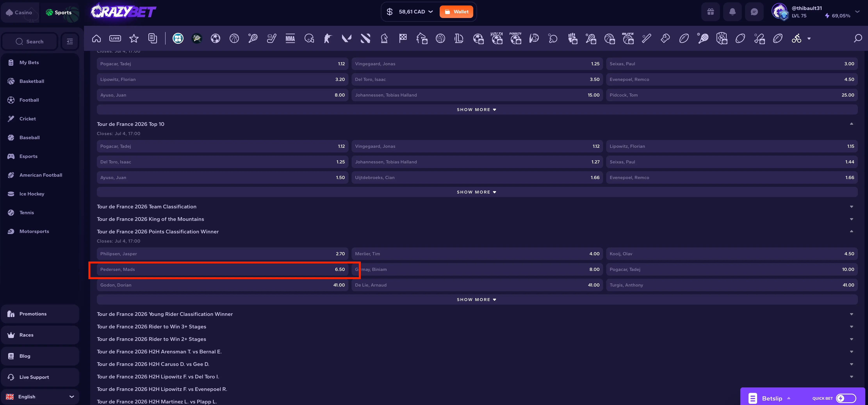Select the MMA sport icon
The image size is (868, 405).
(290, 39)
